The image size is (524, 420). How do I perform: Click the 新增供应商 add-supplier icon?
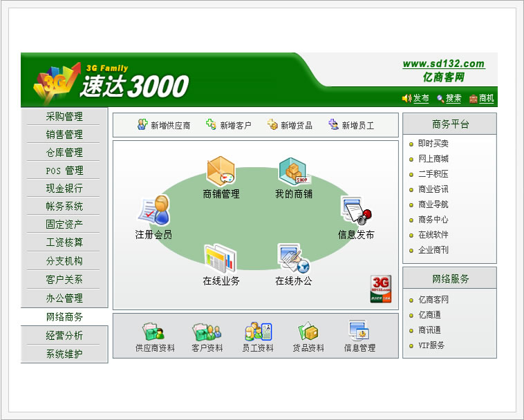142,124
